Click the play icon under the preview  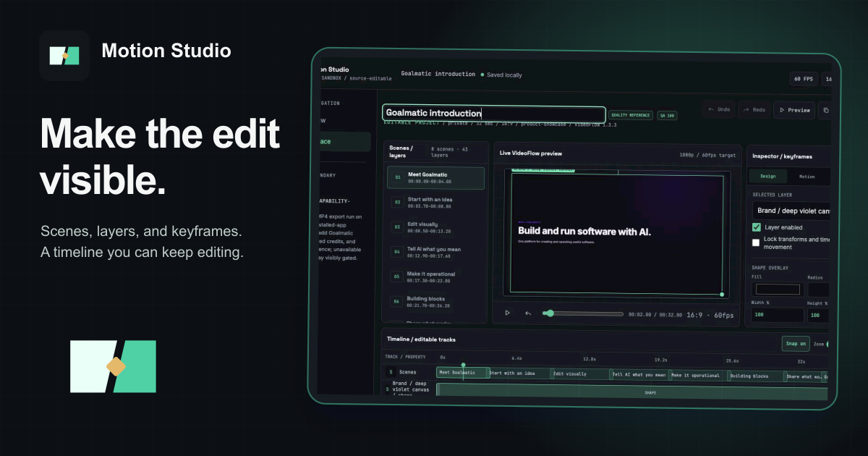(507, 313)
